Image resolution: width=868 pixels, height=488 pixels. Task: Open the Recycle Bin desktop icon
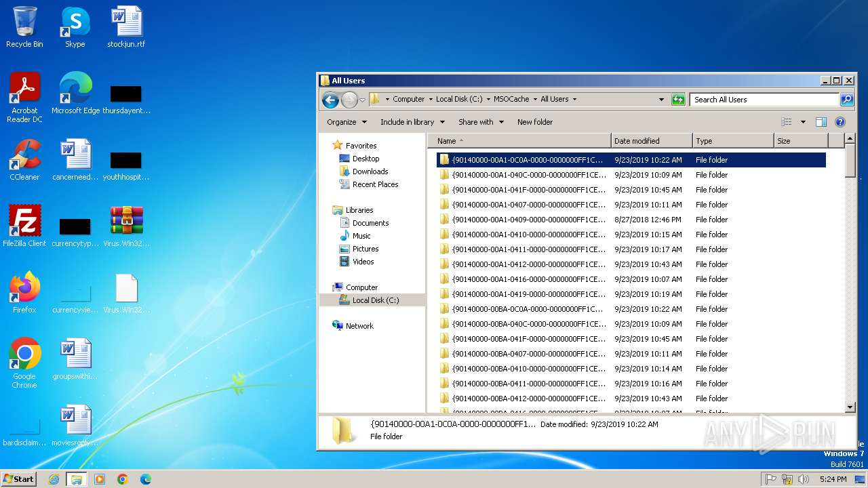pos(24,27)
